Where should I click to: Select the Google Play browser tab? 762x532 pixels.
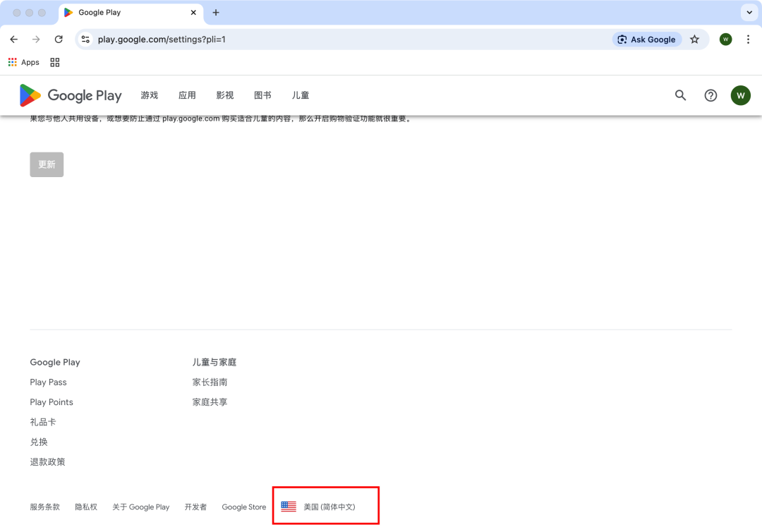131,13
